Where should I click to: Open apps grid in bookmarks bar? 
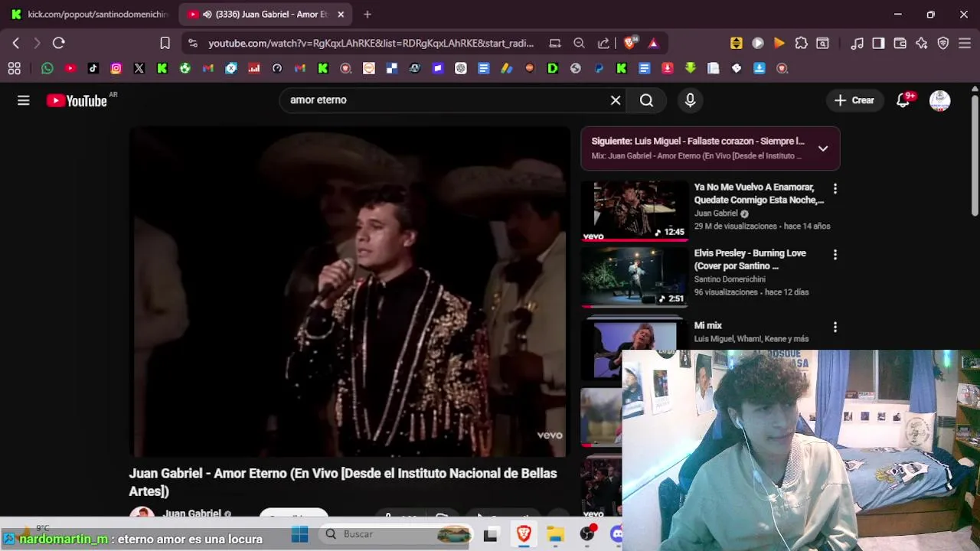[14, 68]
